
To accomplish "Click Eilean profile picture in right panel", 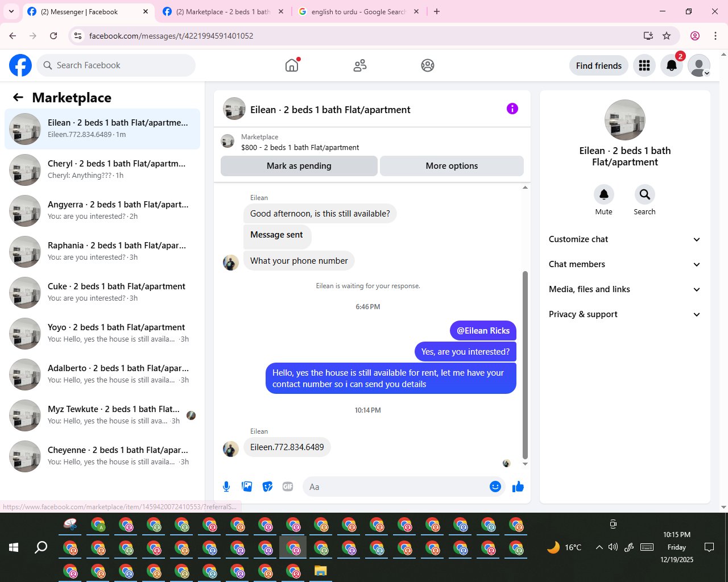I will [625, 120].
